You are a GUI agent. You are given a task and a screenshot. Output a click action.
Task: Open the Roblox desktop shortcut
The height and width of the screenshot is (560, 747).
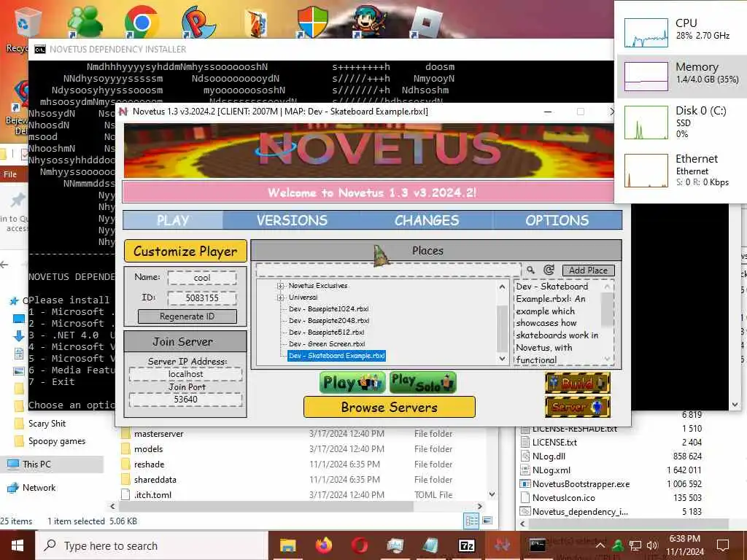coord(426,22)
